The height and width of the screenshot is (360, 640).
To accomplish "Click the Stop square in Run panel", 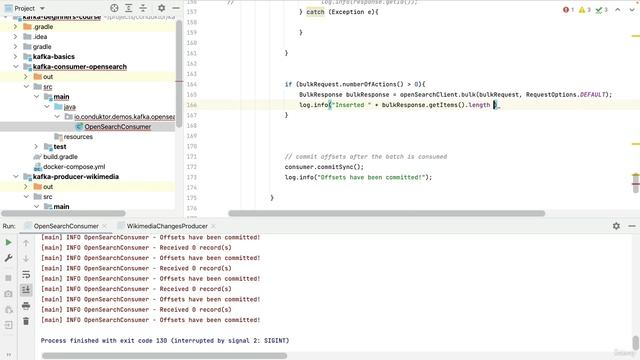I will click(8, 278).
